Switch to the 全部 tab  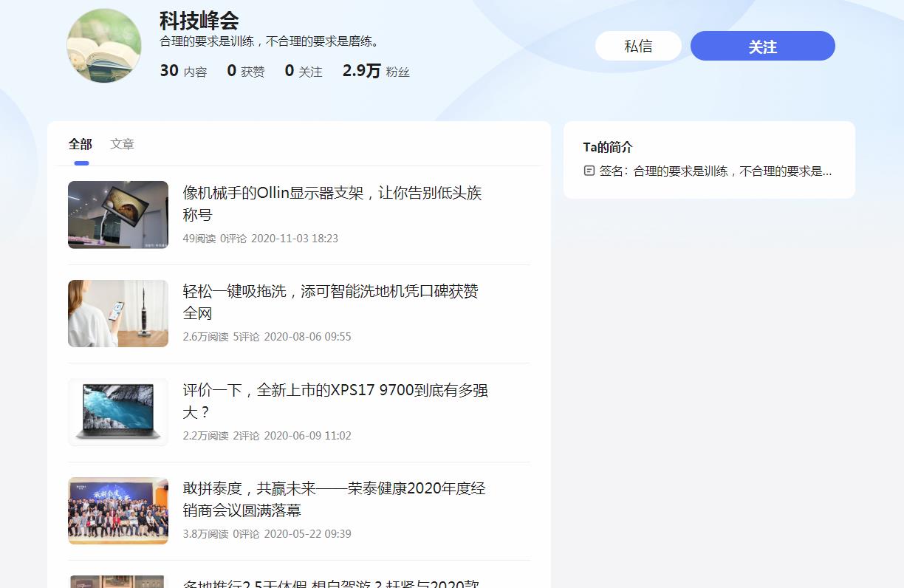click(81, 144)
